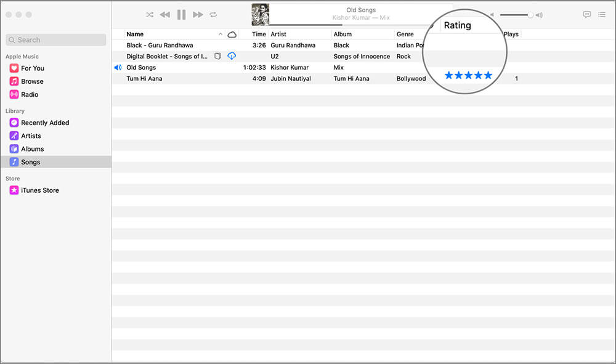The image size is (616, 364).
Task: Toggle repeat mode
Action: [x=213, y=15]
